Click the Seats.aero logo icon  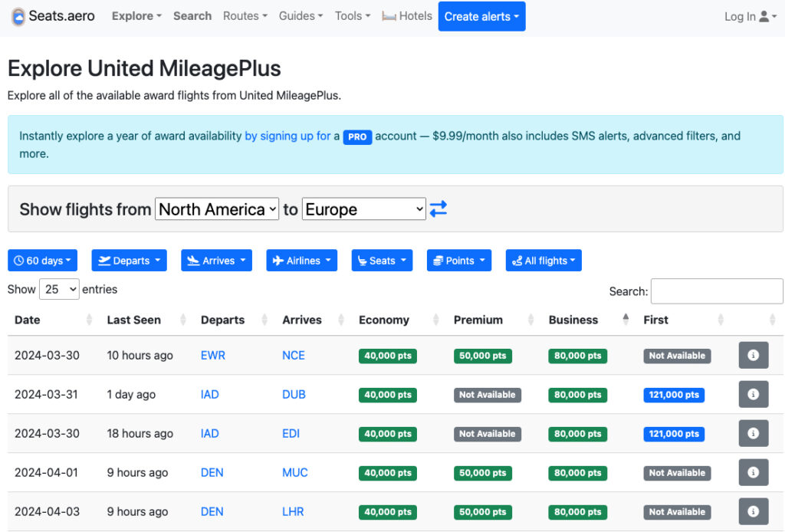click(17, 15)
